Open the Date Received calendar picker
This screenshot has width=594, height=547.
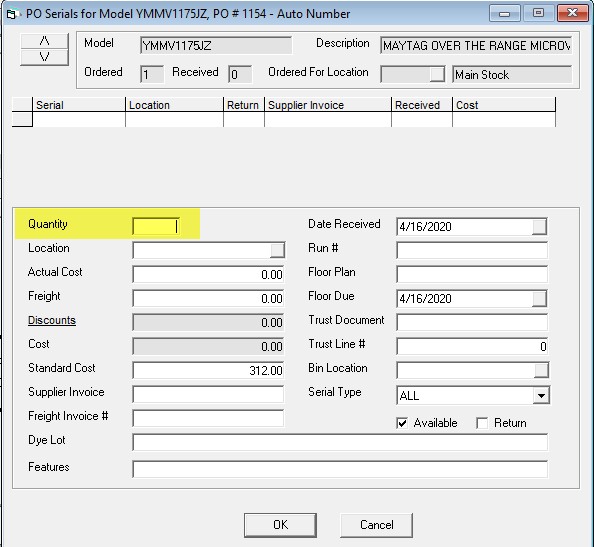(x=539, y=227)
